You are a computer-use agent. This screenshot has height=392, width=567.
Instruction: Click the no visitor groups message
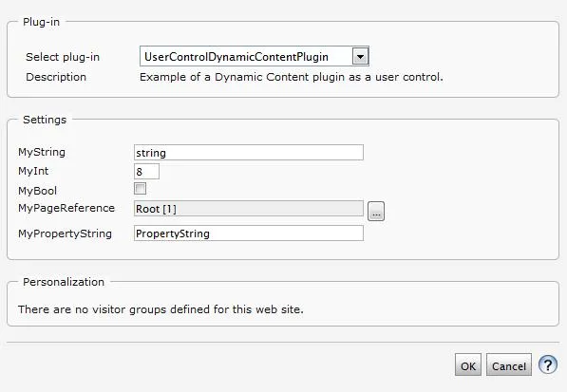(x=161, y=309)
